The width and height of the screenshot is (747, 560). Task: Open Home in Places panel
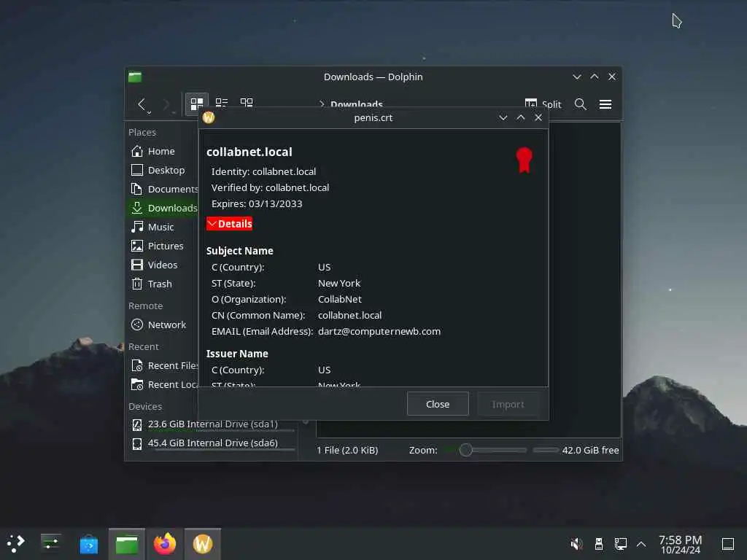tap(163, 152)
